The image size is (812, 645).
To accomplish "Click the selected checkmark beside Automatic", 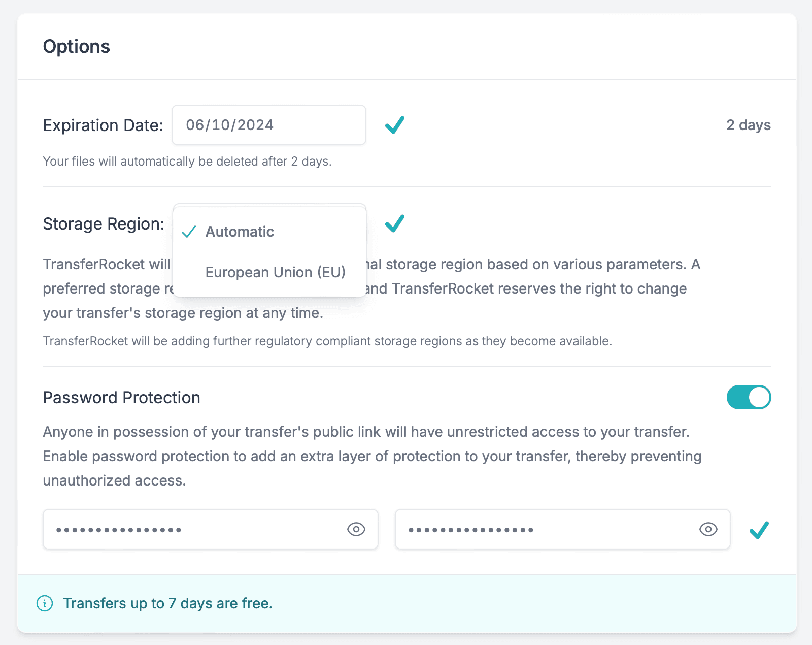I will (189, 232).
